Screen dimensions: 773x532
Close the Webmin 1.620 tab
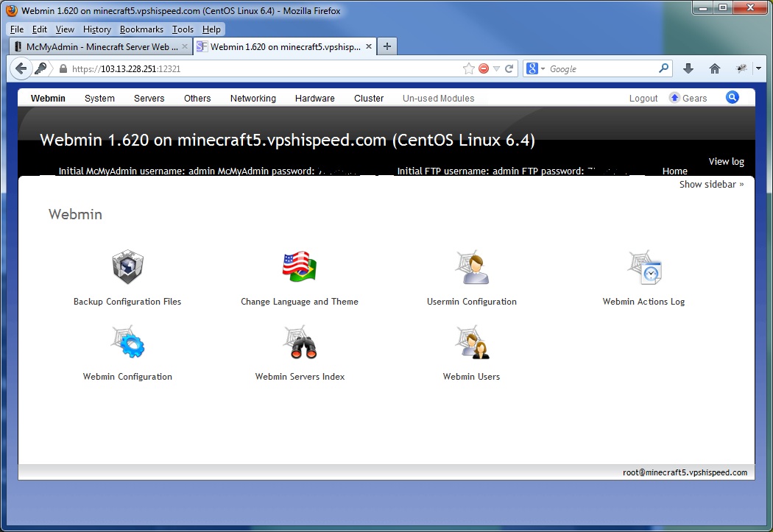(x=369, y=46)
